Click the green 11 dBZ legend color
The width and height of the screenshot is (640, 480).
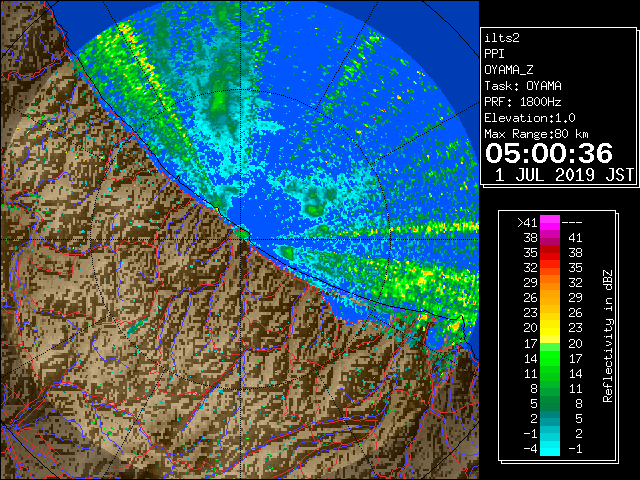click(550, 373)
